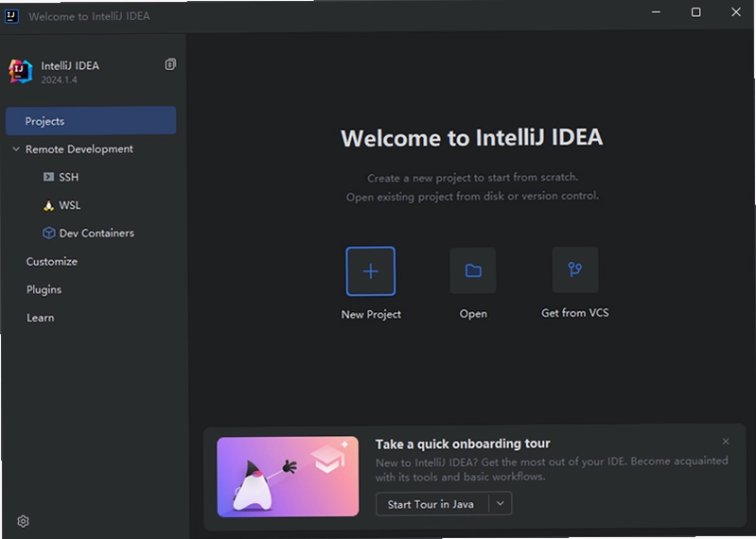The height and width of the screenshot is (539, 756).
Task: Select WSL under Remote Development
Action: pyautogui.click(x=69, y=205)
